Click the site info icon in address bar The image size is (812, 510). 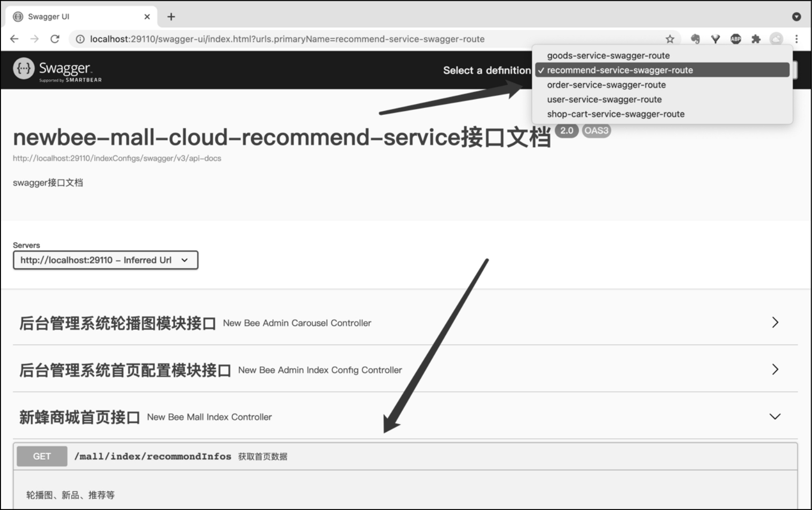coord(80,39)
